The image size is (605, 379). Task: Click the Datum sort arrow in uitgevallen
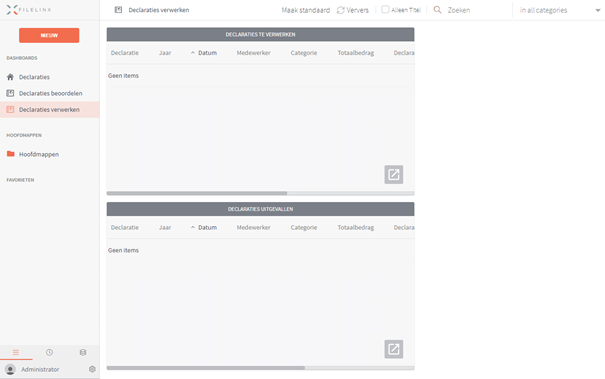193,227
